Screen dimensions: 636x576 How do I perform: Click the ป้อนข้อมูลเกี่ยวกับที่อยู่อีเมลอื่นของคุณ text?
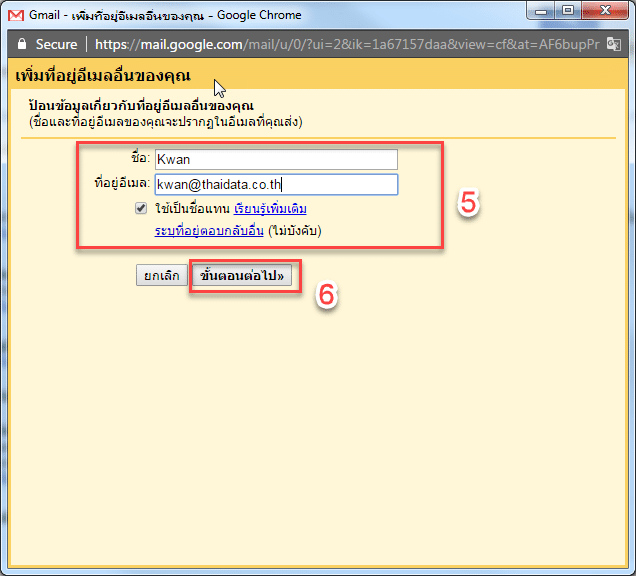point(141,105)
